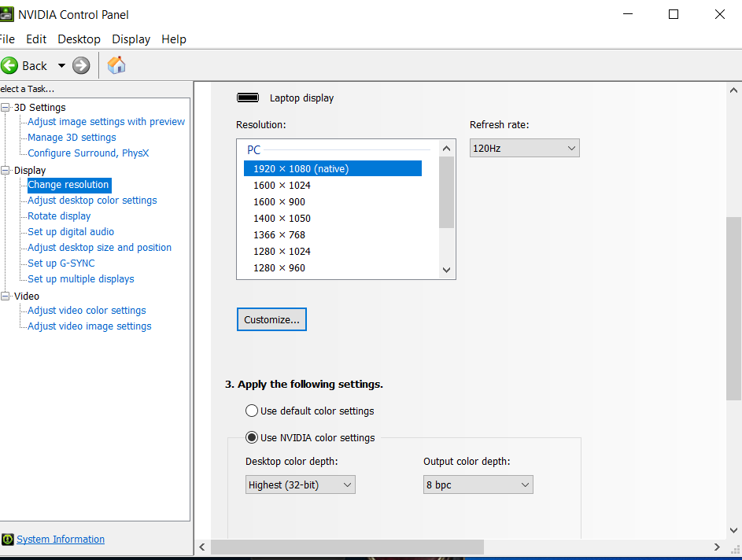Click the NVIDIA logo in title bar

pyautogui.click(x=7, y=14)
